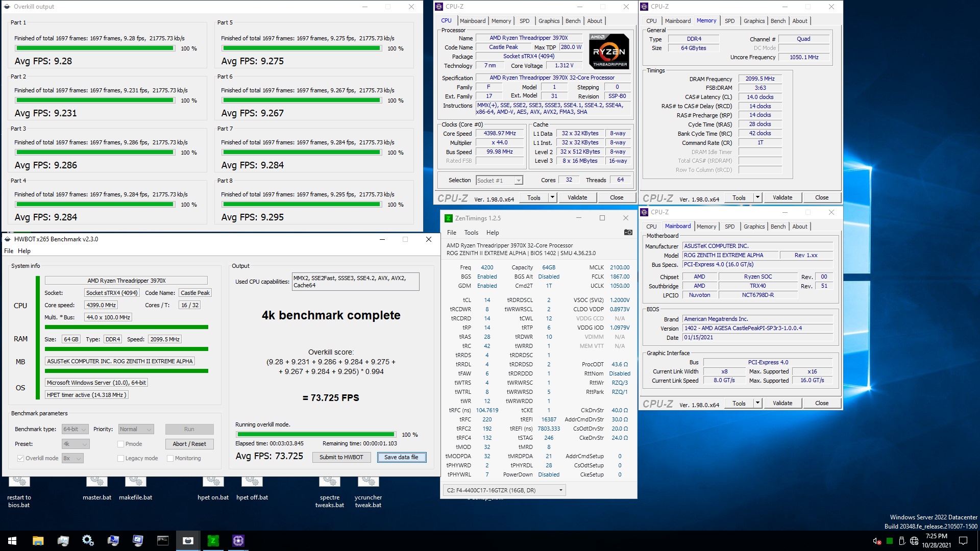The image size is (980, 551).
Task: Select the master.bat desktop icon
Action: coord(97,488)
